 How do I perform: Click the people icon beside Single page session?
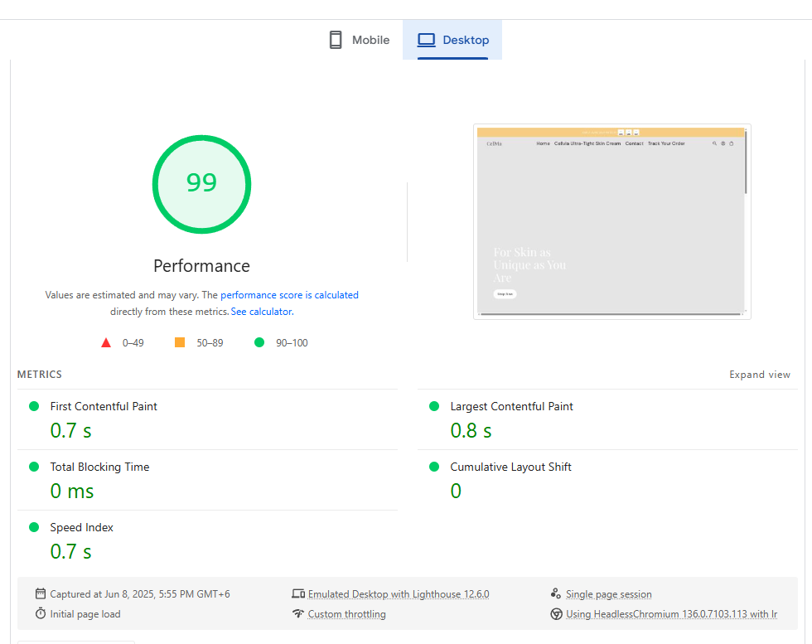pyautogui.click(x=556, y=593)
